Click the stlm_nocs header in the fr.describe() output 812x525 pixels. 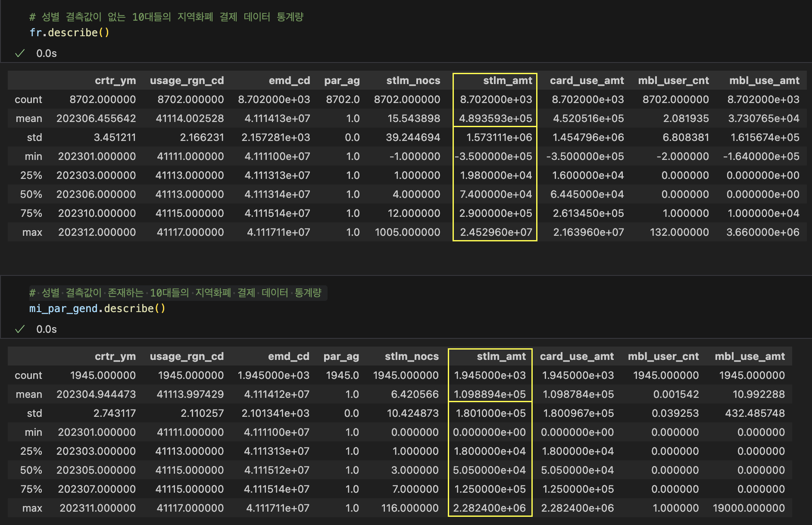(x=413, y=81)
